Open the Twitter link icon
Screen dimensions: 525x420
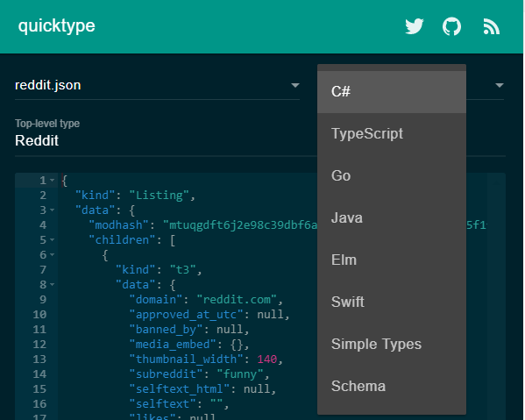point(415,26)
